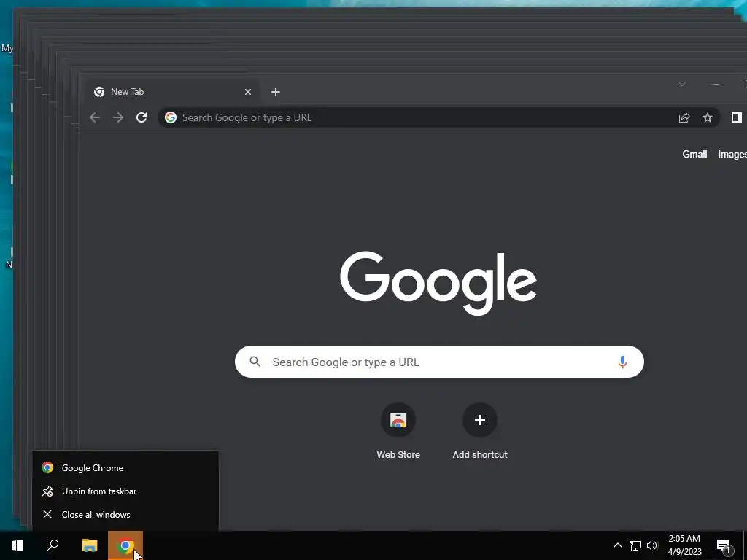This screenshot has height=560, width=747.
Task: Open the Windows Start menu
Action: [x=18, y=545]
